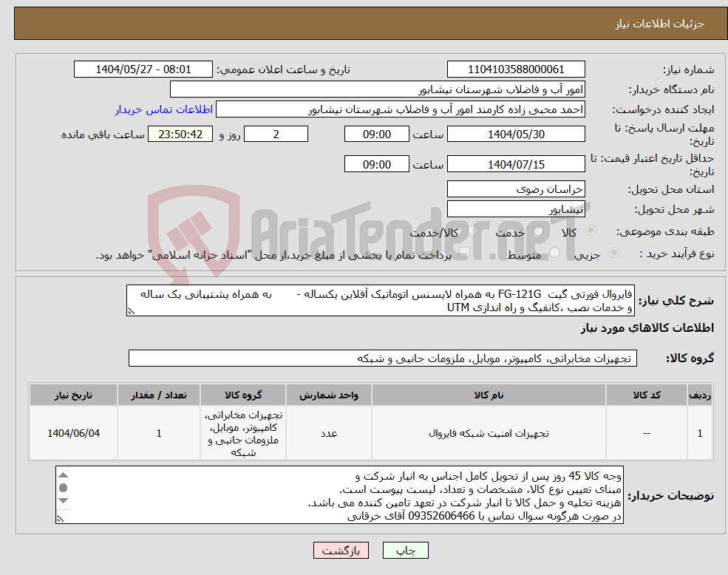The width and height of the screenshot is (728, 575).
Task: Select جزیی as purchase process type
Action: pyautogui.click(x=614, y=251)
